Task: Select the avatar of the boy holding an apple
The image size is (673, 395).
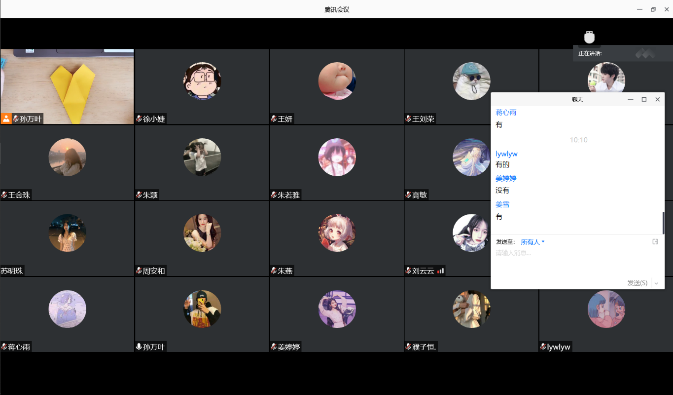Action: [x=606, y=77]
